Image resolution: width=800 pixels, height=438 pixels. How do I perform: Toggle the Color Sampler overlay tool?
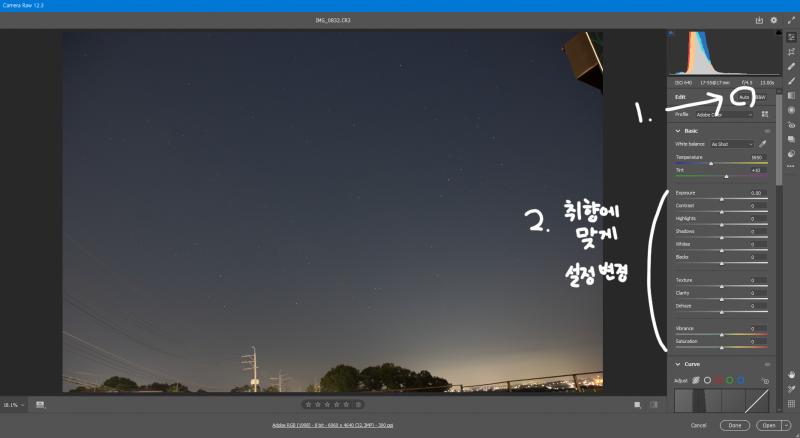(x=791, y=389)
